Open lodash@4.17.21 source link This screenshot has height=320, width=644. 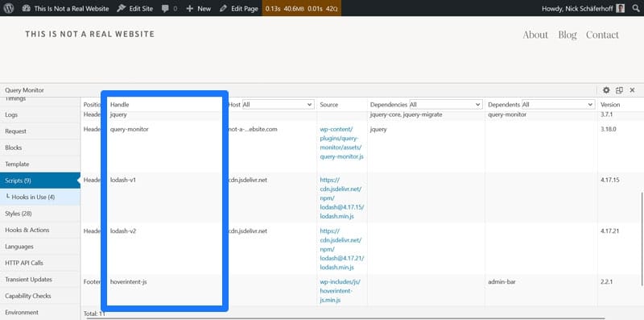click(x=341, y=249)
